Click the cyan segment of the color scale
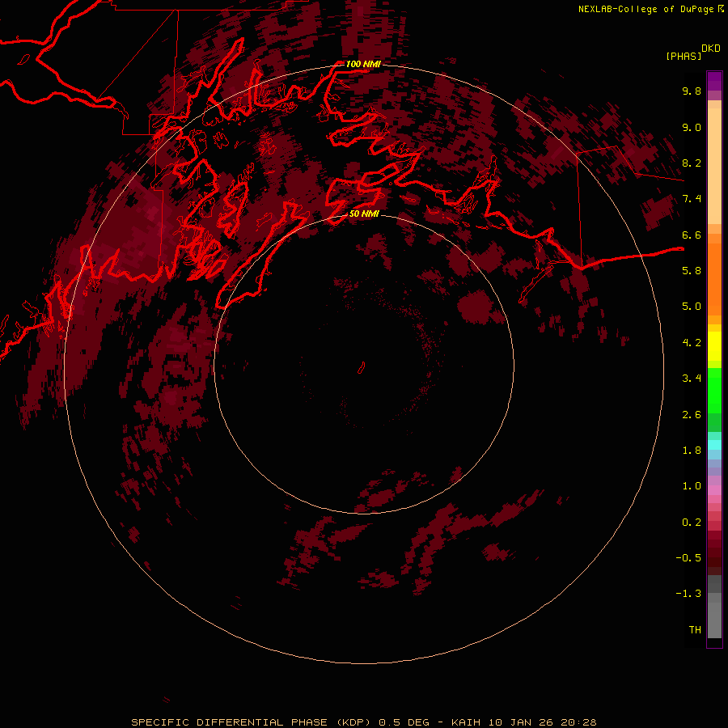The height and width of the screenshot is (728, 728). [714, 445]
